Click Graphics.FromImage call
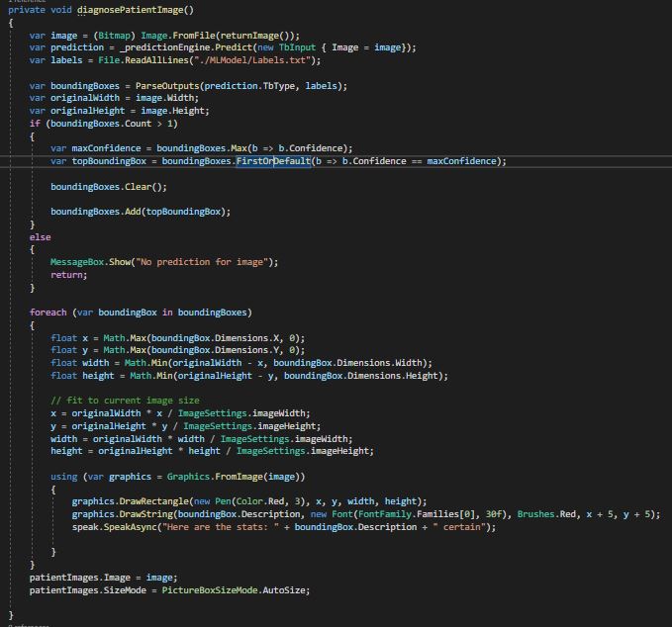 [215, 477]
